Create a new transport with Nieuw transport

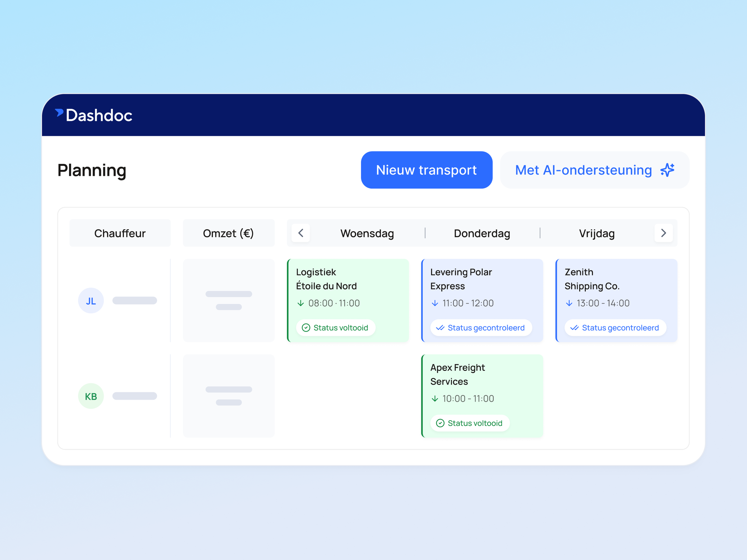[x=427, y=170]
